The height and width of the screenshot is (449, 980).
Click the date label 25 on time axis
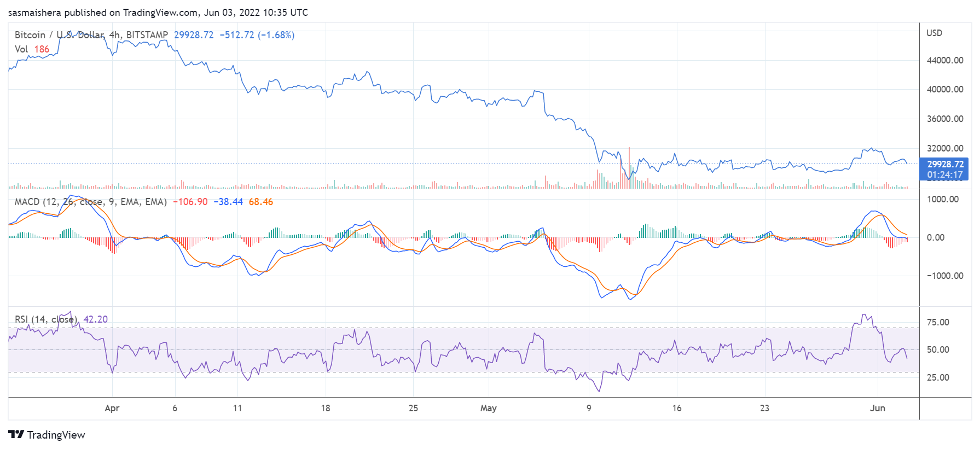[413, 408]
